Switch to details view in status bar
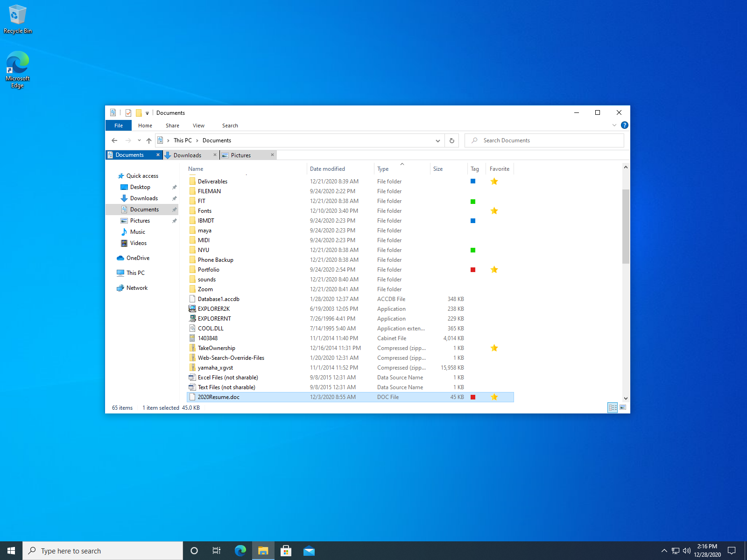The image size is (747, 560). [x=613, y=407]
